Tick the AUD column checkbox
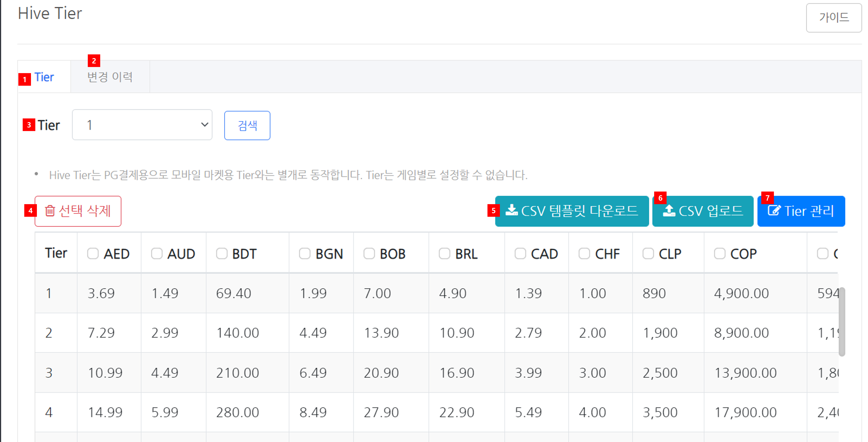 pyautogui.click(x=157, y=253)
